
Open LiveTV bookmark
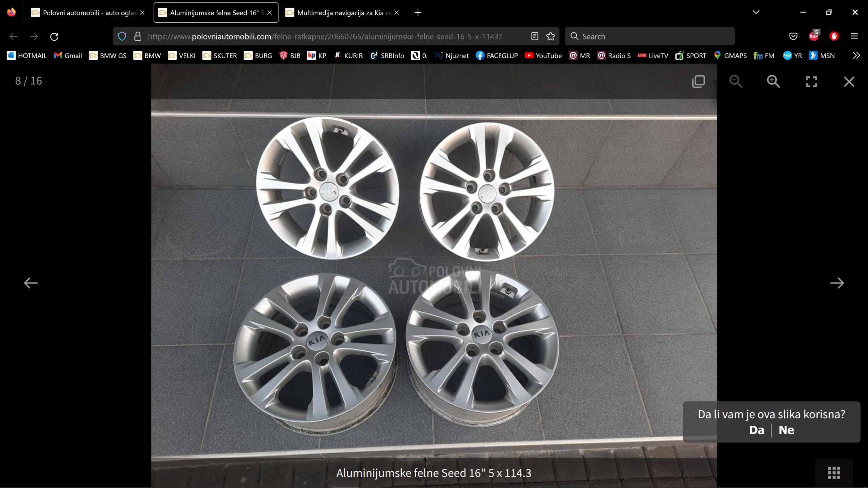pos(653,56)
